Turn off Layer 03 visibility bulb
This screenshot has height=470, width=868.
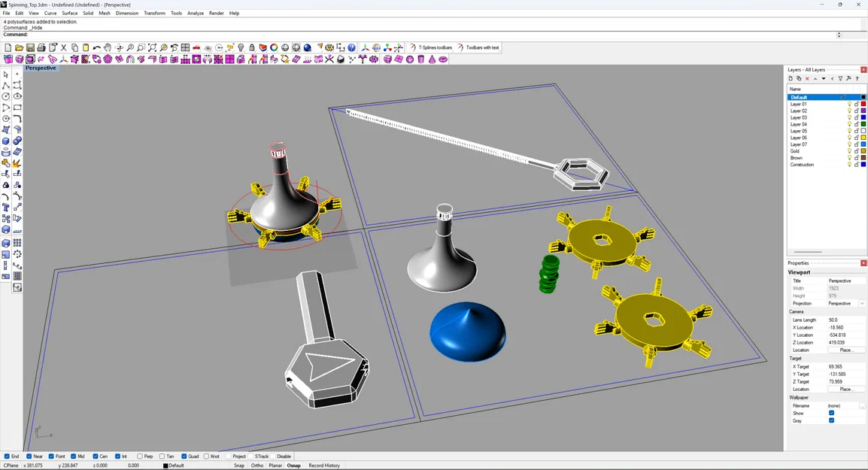pyautogui.click(x=850, y=117)
